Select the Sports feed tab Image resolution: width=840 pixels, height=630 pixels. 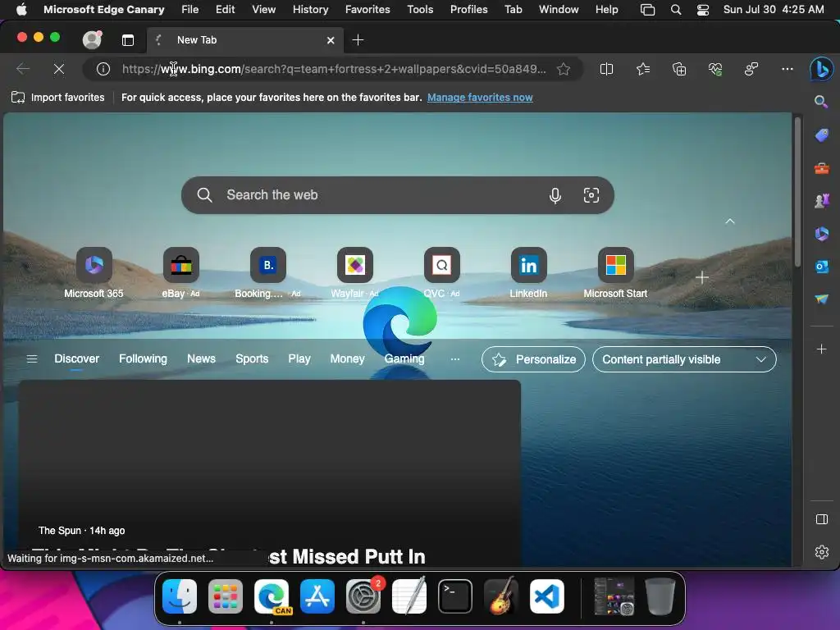coord(252,359)
